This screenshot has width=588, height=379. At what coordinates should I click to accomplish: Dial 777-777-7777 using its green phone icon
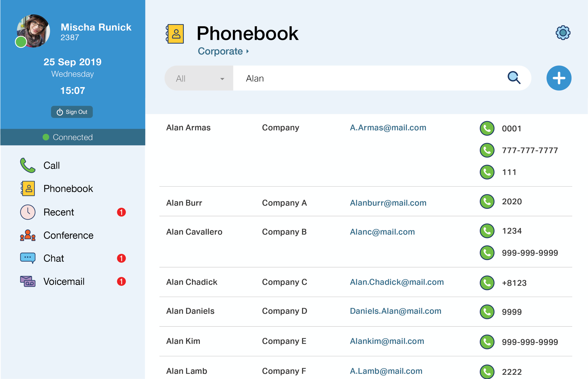coord(487,150)
